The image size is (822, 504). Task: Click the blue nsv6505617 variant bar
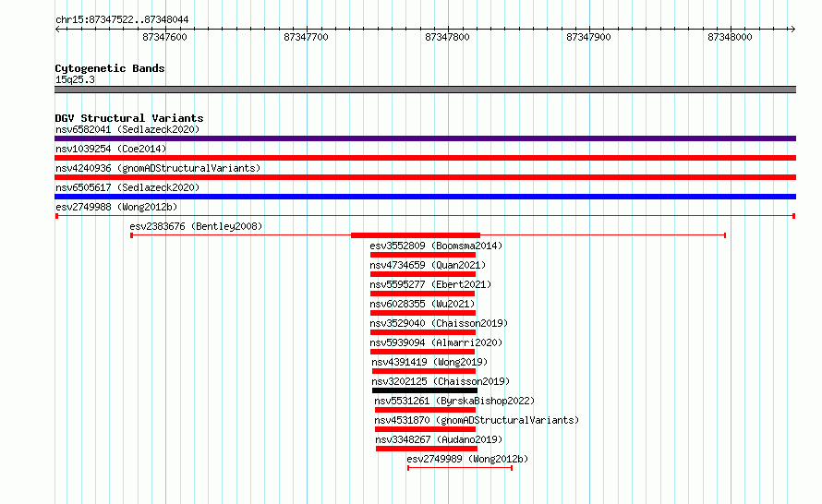tap(425, 197)
